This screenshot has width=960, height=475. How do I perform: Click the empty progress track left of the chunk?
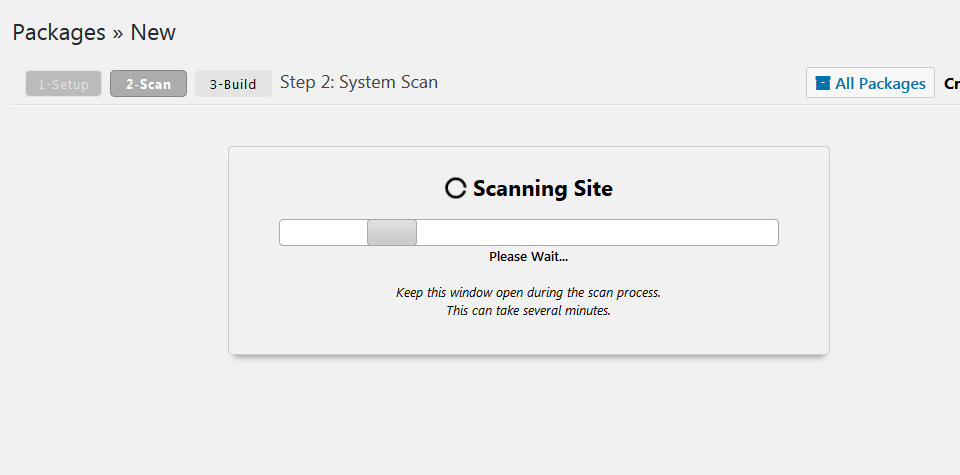pyautogui.click(x=323, y=233)
